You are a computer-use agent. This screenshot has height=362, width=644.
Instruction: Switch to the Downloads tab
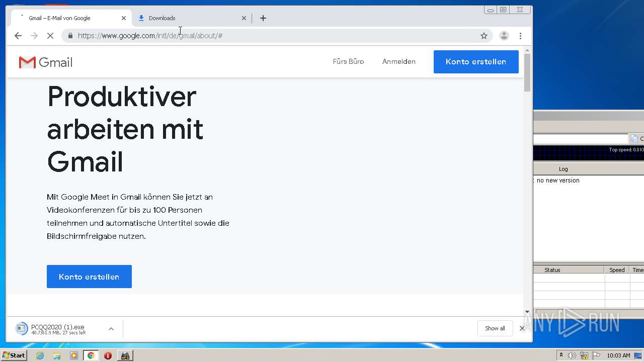(x=191, y=18)
